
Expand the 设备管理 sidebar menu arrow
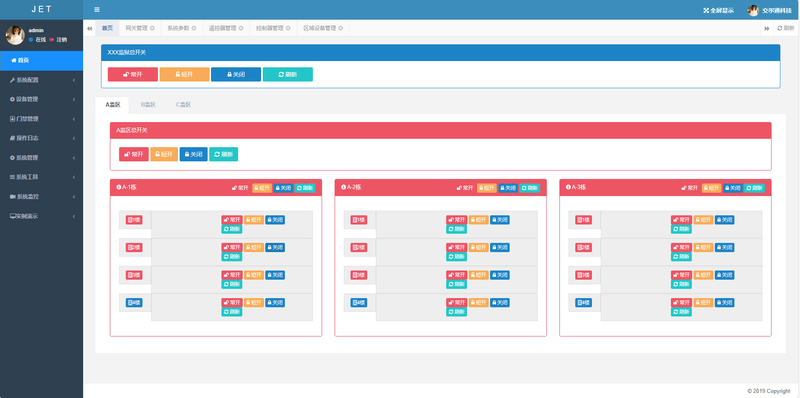pos(74,100)
